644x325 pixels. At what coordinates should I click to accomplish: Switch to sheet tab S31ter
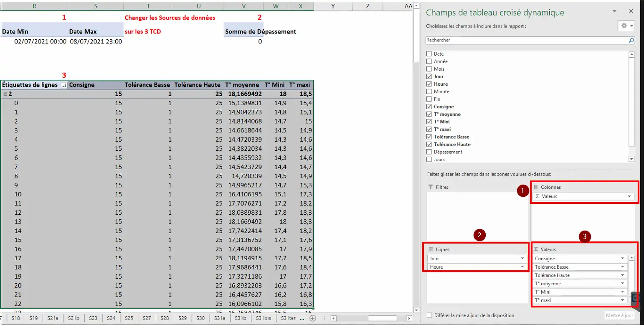pyautogui.click(x=289, y=318)
